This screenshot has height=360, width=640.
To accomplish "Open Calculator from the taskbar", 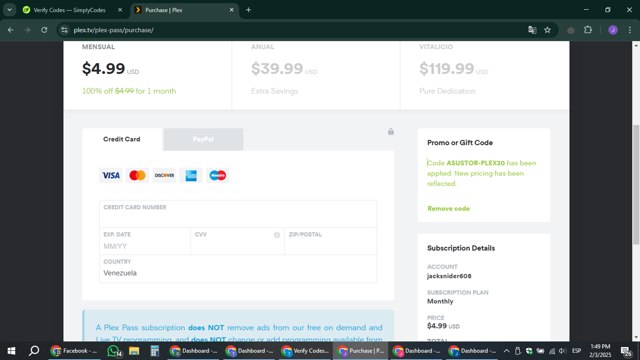I will [155, 351].
